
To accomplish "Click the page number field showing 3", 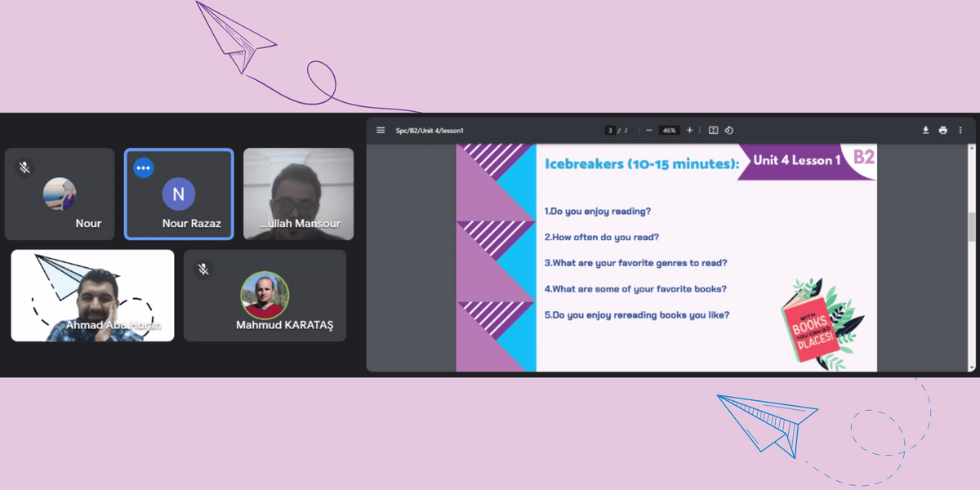I will (x=609, y=131).
